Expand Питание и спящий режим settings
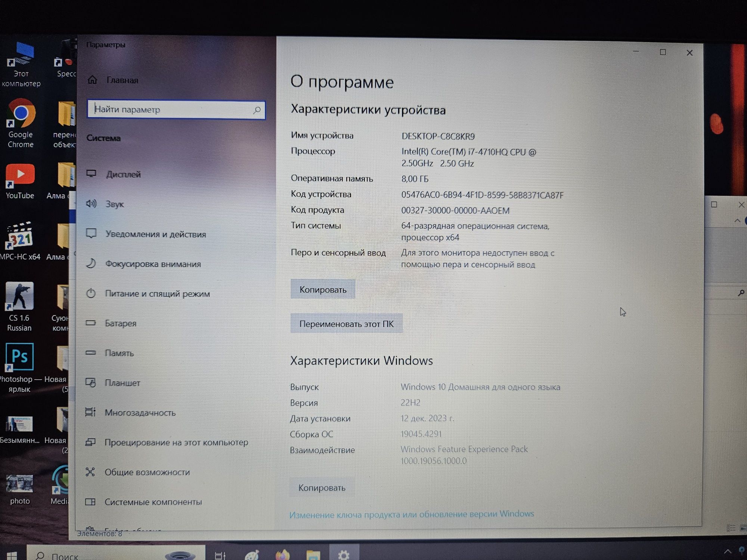The height and width of the screenshot is (560, 747). (155, 293)
